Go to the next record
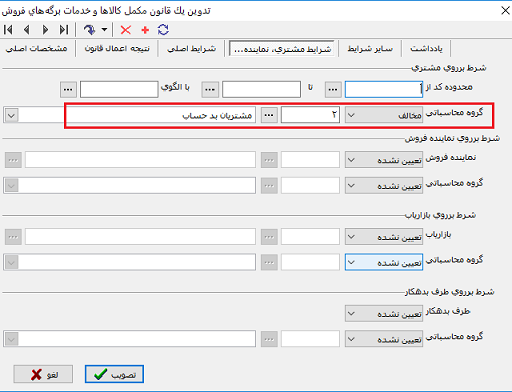 point(45,30)
